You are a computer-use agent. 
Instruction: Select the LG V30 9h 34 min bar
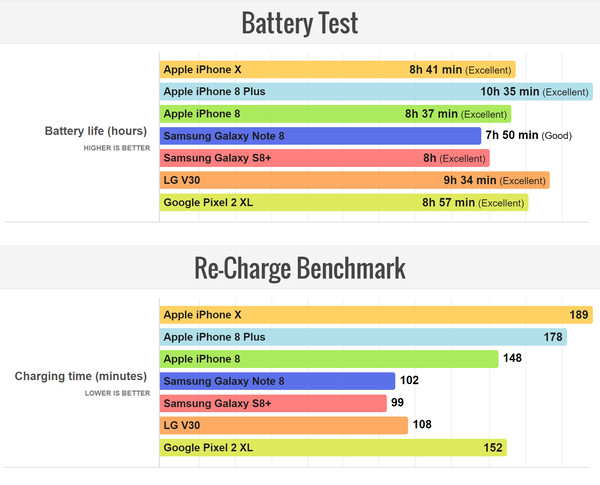[354, 180]
